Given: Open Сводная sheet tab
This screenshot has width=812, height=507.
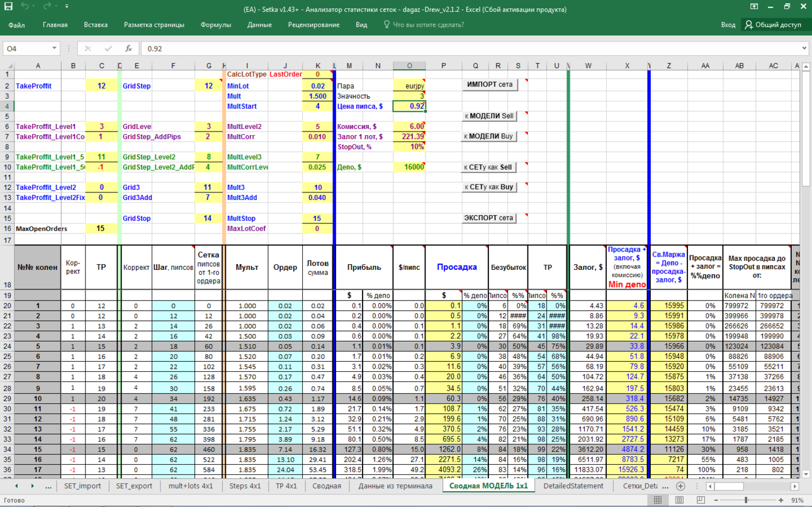Looking at the screenshot, I should pos(327,486).
